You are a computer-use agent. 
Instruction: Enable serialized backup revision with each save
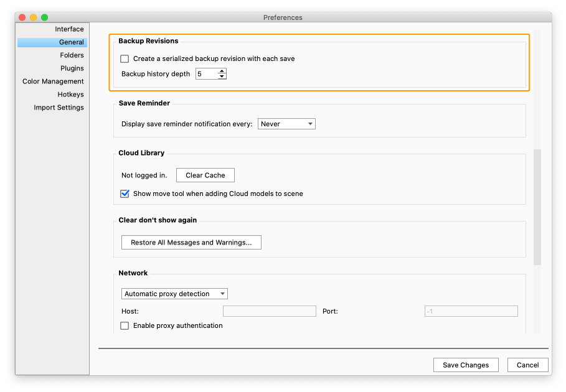pos(125,58)
